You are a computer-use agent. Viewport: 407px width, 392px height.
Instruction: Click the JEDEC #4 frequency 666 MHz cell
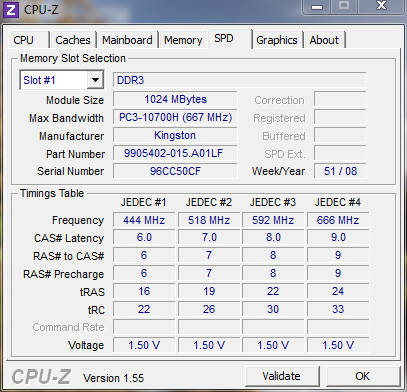(x=338, y=220)
